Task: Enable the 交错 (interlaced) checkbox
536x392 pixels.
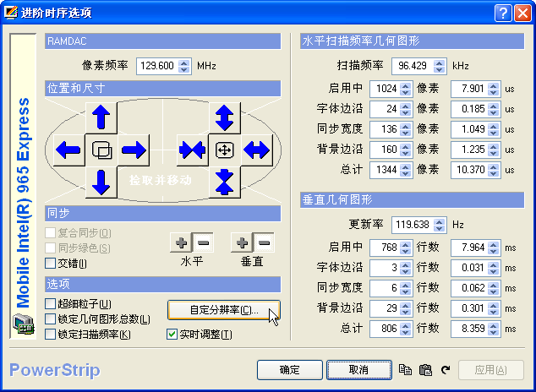Action: point(51,263)
